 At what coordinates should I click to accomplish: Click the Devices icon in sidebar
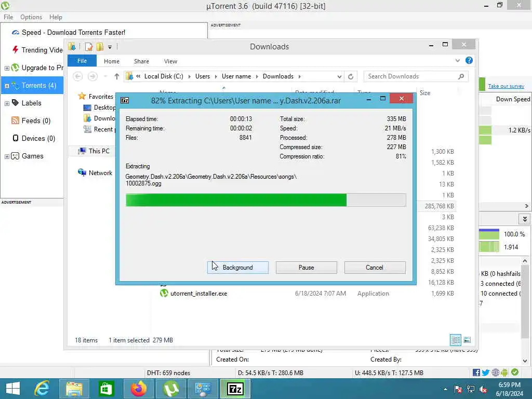click(x=15, y=138)
